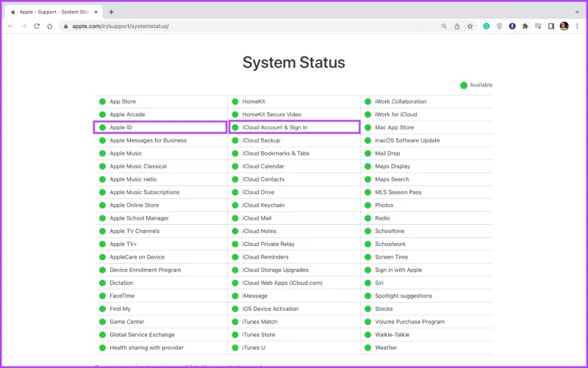
Task: Expand the tab search chevron
Action: tap(577, 12)
